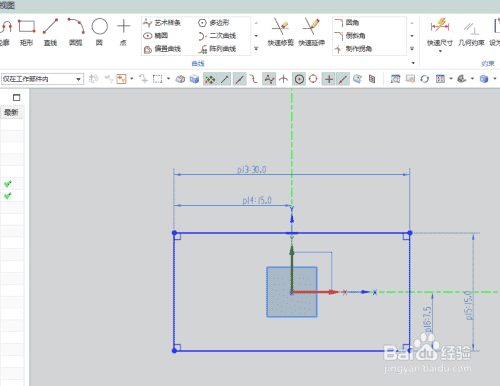Viewport: 500px width, 386px height.
Task: Select the Line (直线) sketch tool
Action: coord(50,32)
